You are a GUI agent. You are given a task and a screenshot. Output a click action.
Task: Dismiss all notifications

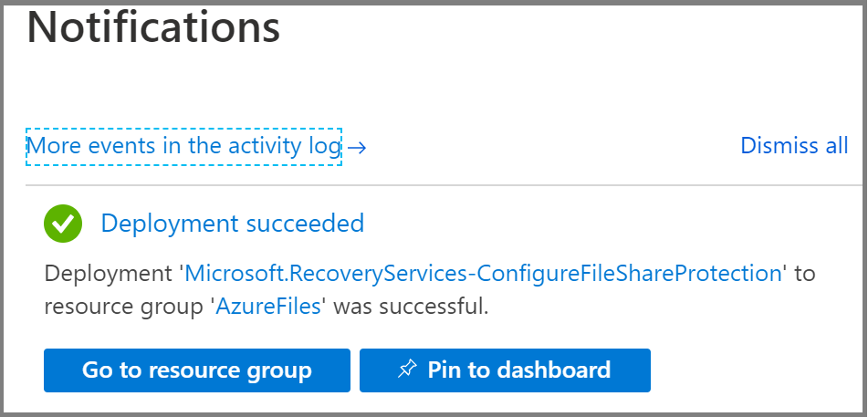point(794,146)
